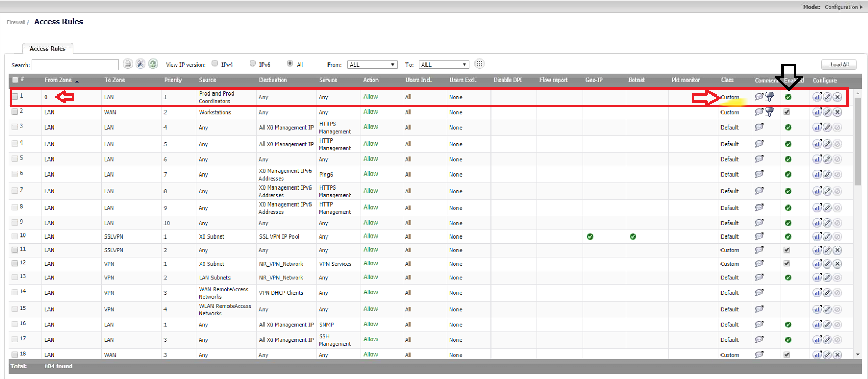Screen dimensions: 868x379
Task: Click the funnel icon in rule 1's row
Action: coord(769,97)
